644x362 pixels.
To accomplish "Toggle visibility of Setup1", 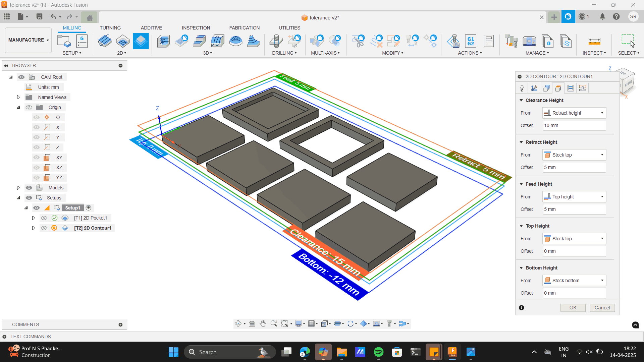I will tap(37, 208).
